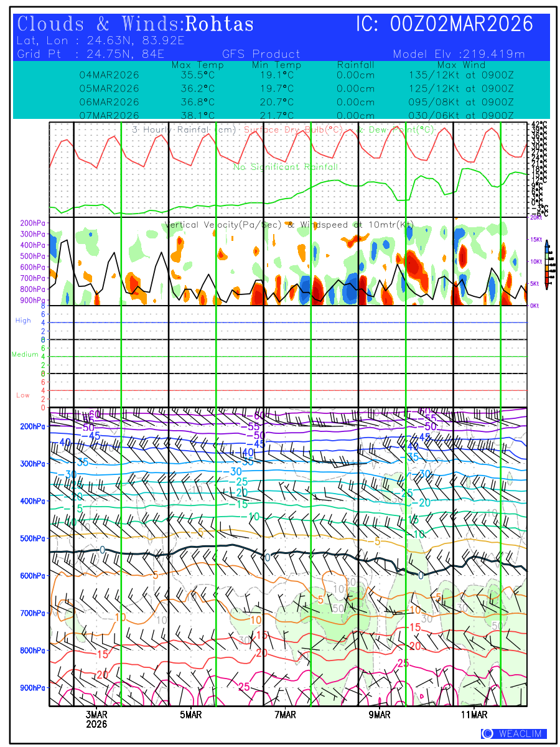Click the 11MAR date axis label
The height and width of the screenshot is (747, 560).
coord(475,715)
